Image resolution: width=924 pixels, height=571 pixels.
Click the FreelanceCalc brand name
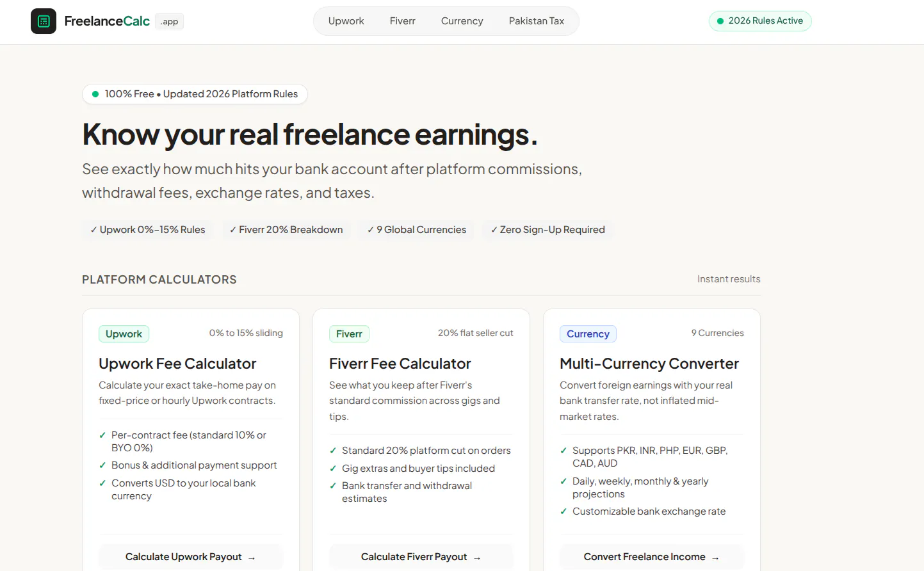[x=107, y=21]
